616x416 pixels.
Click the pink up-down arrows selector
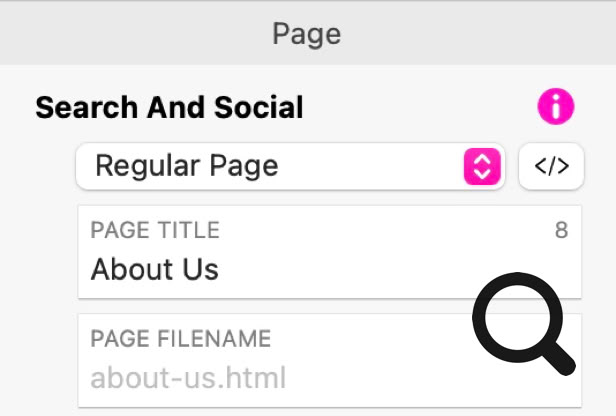[x=481, y=166]
